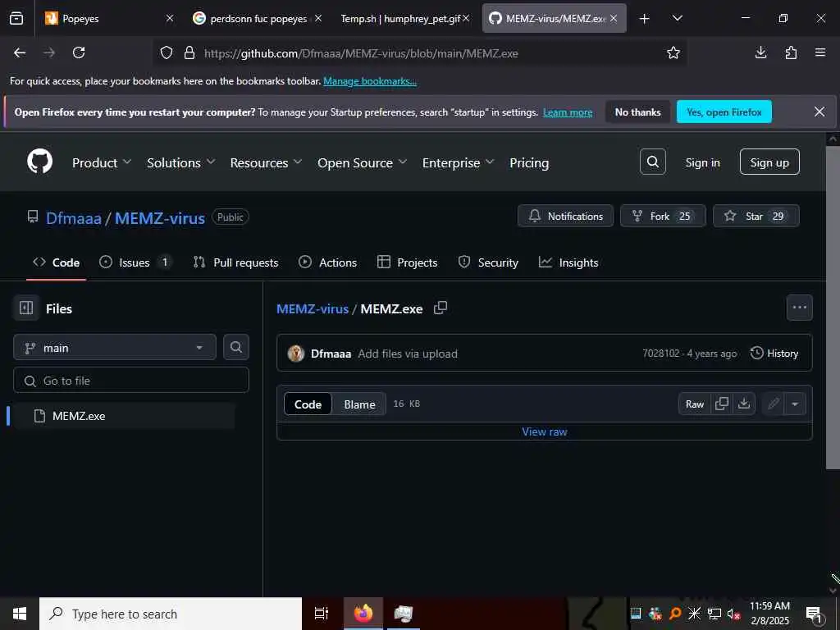Click the Sign in link
840x630 pixels.
point(702,162)
